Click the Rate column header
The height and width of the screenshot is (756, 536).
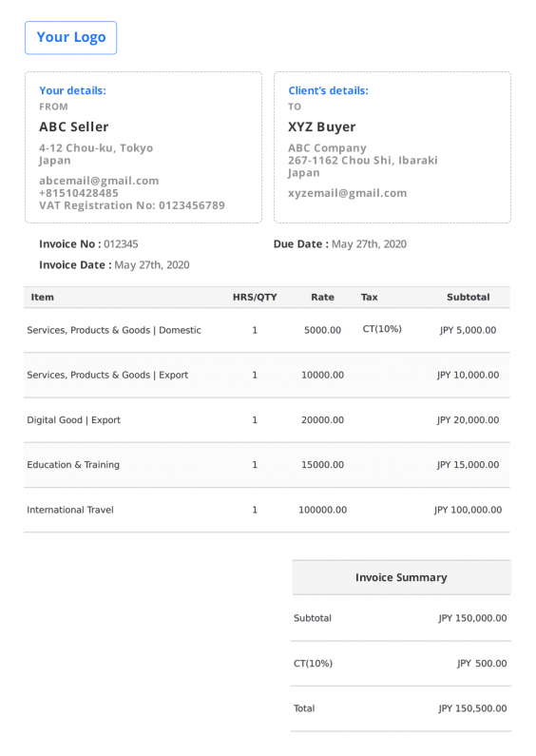322,297
